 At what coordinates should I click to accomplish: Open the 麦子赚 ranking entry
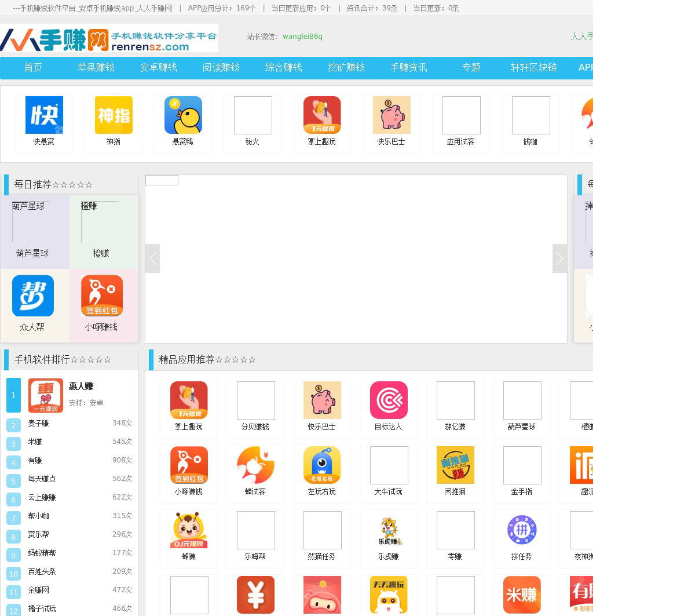(x=39, y=424)
